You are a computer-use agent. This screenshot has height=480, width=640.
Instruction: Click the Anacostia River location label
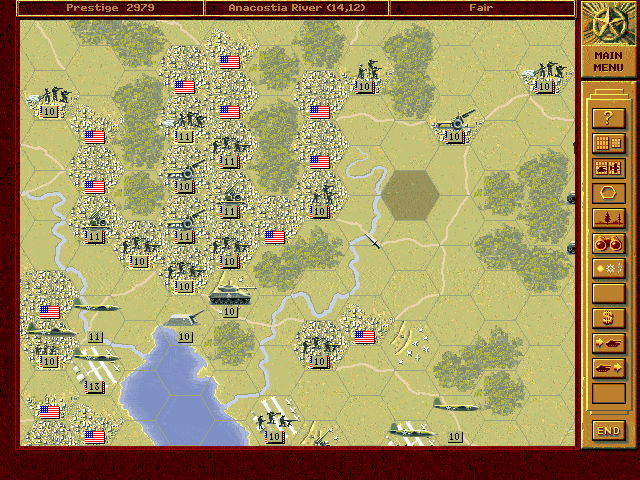296,8
